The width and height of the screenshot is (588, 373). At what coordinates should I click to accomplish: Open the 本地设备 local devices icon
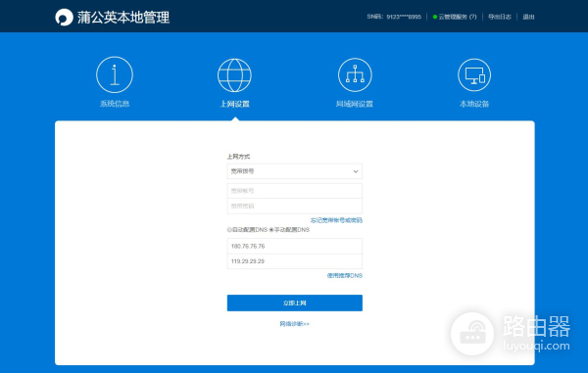(474, 75)
